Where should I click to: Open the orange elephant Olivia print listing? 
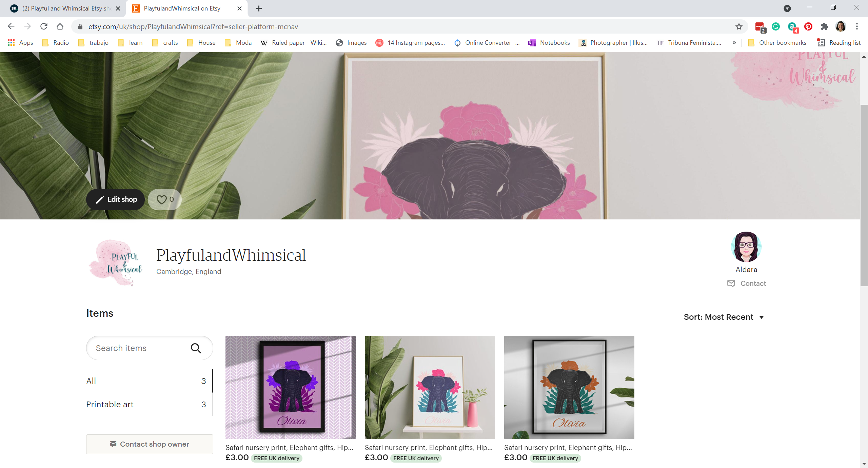pos(569,387)
